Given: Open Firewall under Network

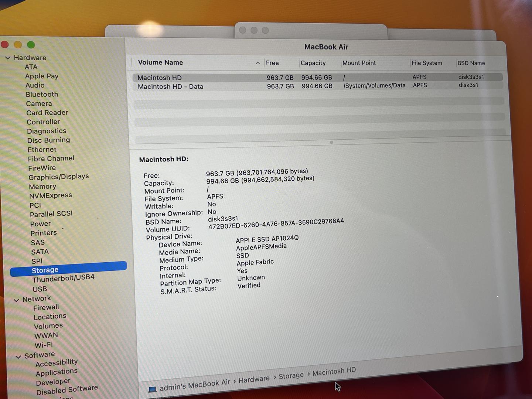Looking at the screenshot, I should click(46, 307).
